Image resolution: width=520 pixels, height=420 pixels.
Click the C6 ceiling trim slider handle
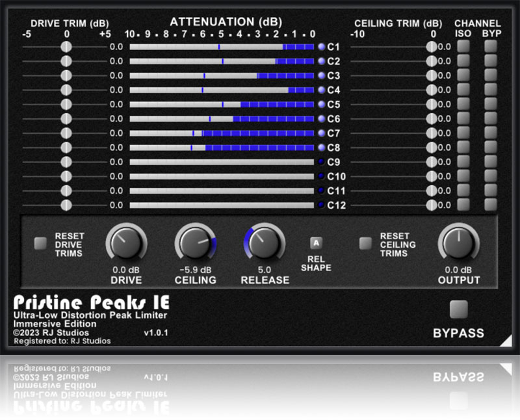(432, 119)
